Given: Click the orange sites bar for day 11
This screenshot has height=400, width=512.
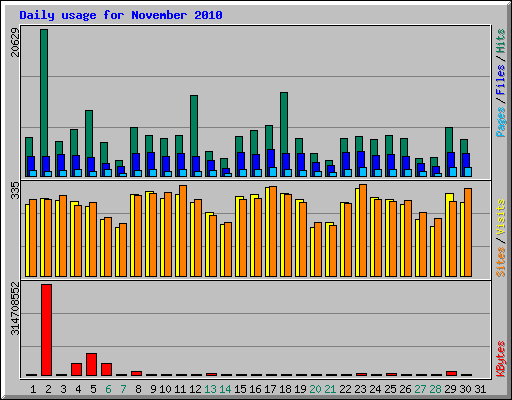Looking at the screenshot, I should (183, 231).
